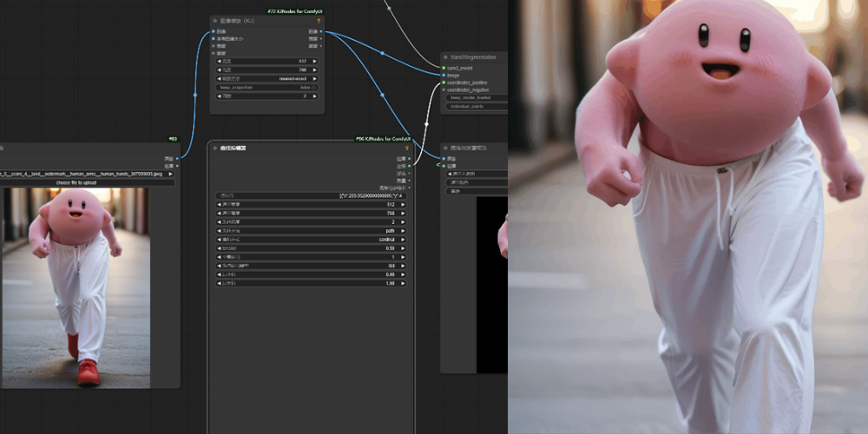
Task: Select next option after nearest-exact in the resize node
Action: (315, 79)
